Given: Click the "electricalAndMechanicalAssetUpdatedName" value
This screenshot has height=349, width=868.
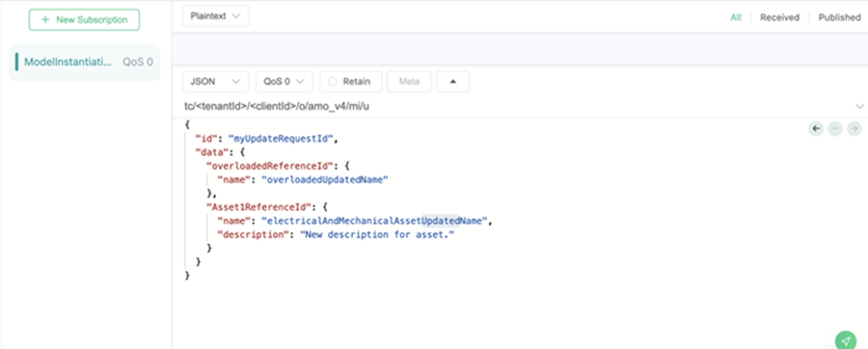Looking at the screenshot, I should (373, 221).
